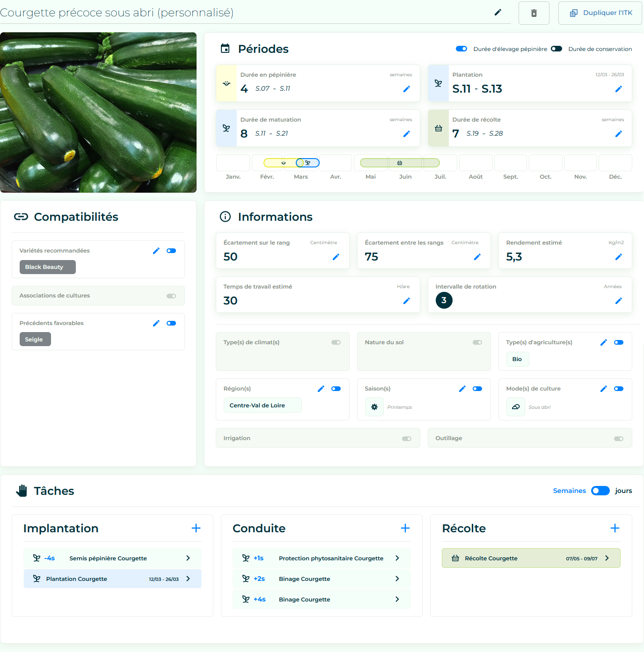Edit Écartement sur le rang value
Viewport: 644px width, 652px height.
(x=336, y=257)
